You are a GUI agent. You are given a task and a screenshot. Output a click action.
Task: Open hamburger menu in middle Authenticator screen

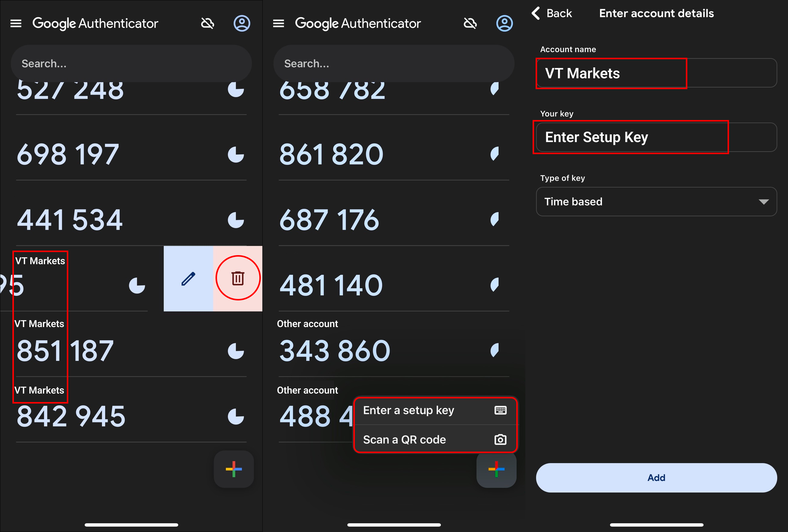coord(278,23)
